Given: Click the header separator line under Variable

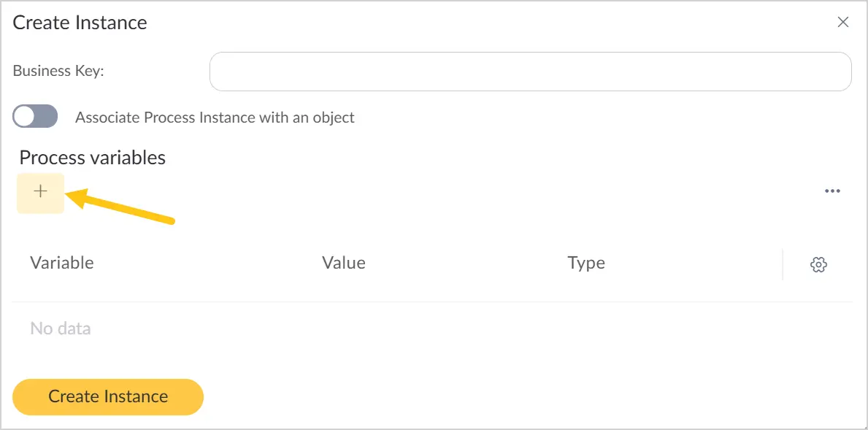Looking at the screenshot, I should coord(431,302).
